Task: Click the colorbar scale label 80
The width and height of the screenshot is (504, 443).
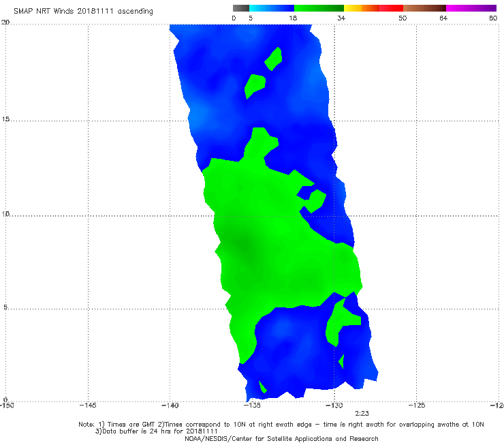Action: [493, 18]
